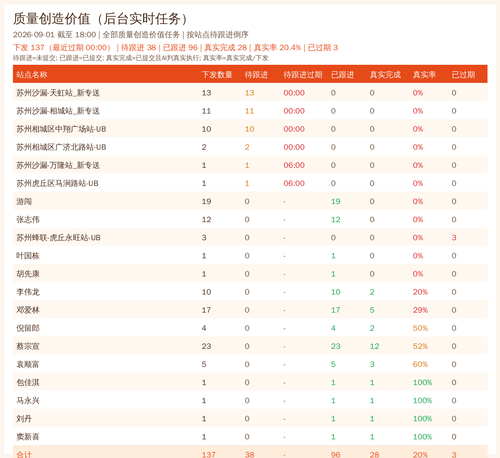This screenshot has height=458, width=500.
Task: Click the name 叶国栋
Action: pyautogui.click(x=28, y=256)
